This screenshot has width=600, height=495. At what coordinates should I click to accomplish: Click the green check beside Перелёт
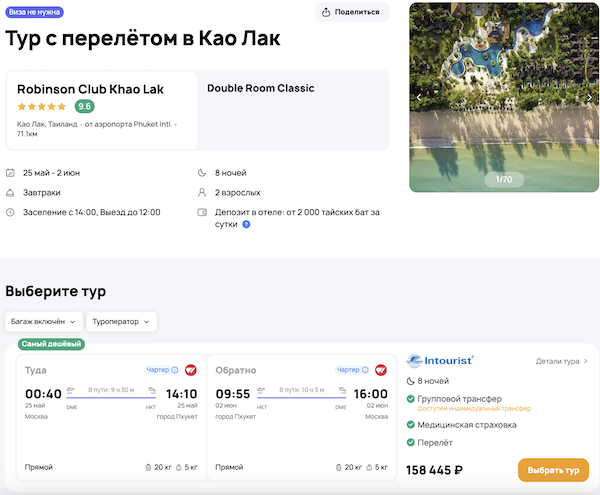(411, 442)
